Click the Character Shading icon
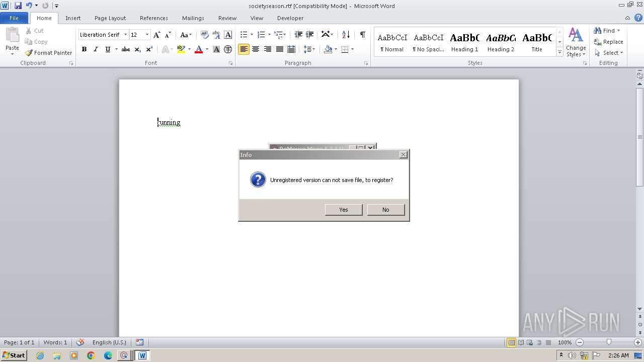Screen dimensions: 644x362 coord(216,49)
